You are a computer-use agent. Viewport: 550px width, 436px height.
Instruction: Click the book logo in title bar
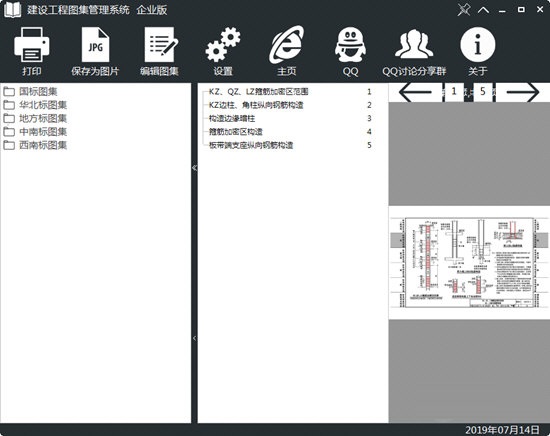[x=13, y=9]
